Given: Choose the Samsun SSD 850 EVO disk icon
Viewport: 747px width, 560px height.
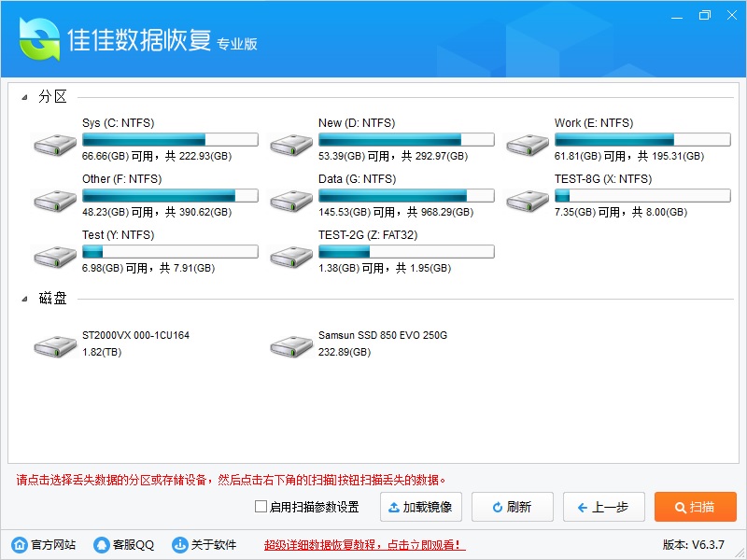Looking at the screenshot, I should tap(292, 346).
